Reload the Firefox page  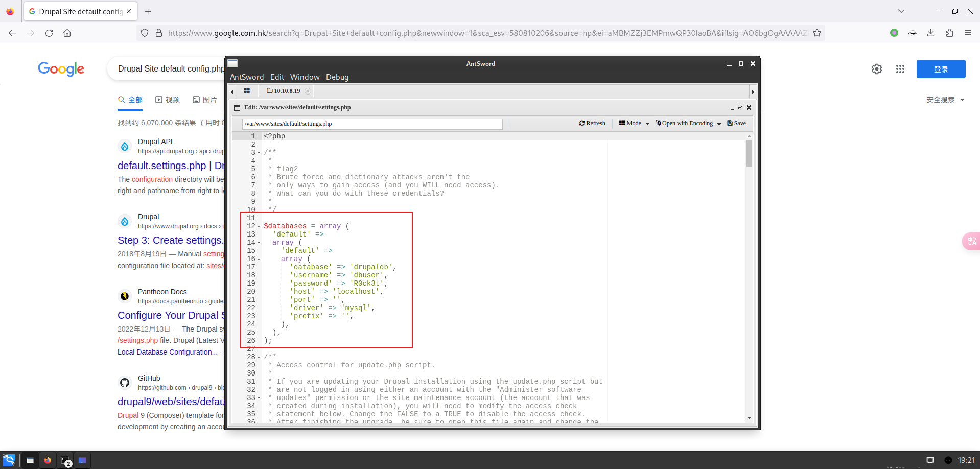tap(49, 33)
